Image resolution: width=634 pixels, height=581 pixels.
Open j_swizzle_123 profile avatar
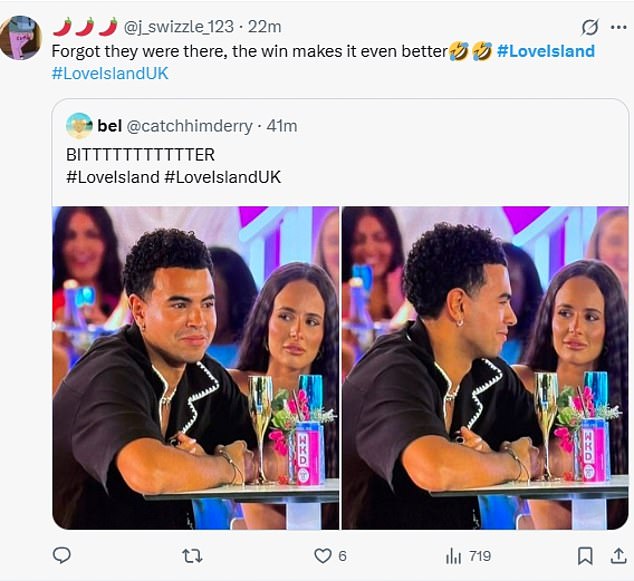(x=21, y=38)
